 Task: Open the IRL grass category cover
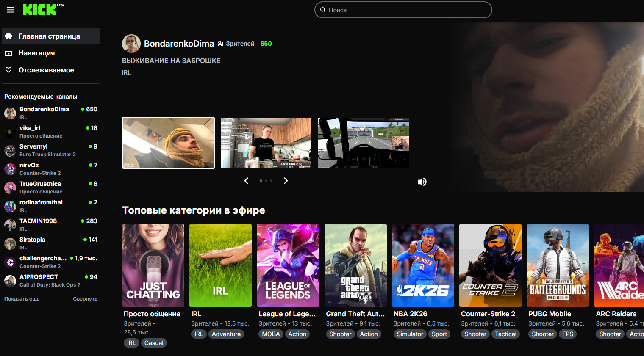pyautogui.click(x=220, y=265)
